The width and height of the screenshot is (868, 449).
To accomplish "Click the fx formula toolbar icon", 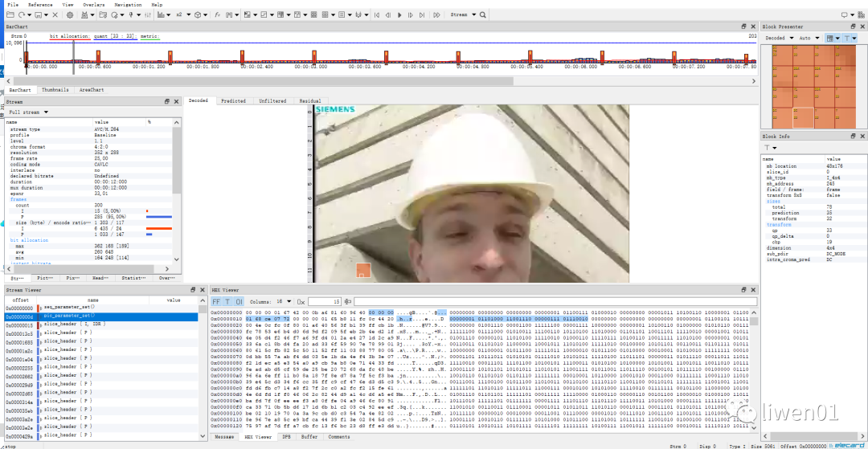I will point(218,14).
